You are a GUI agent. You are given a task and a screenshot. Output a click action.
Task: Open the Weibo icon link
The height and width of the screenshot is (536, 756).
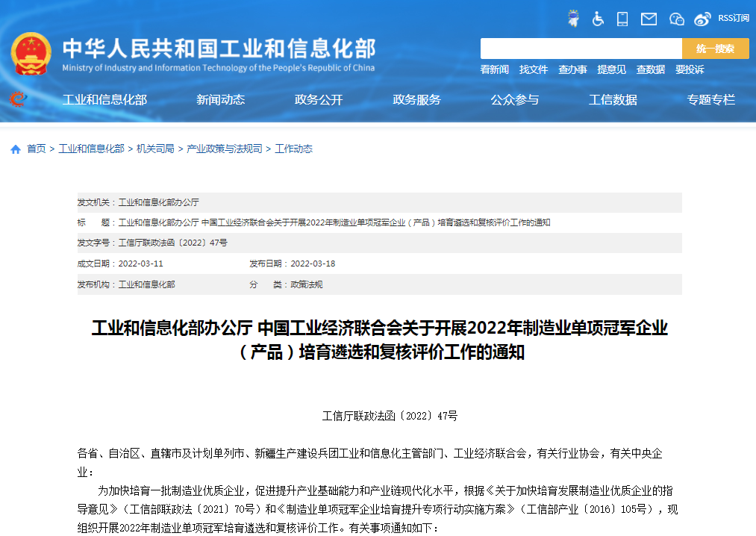702,19
